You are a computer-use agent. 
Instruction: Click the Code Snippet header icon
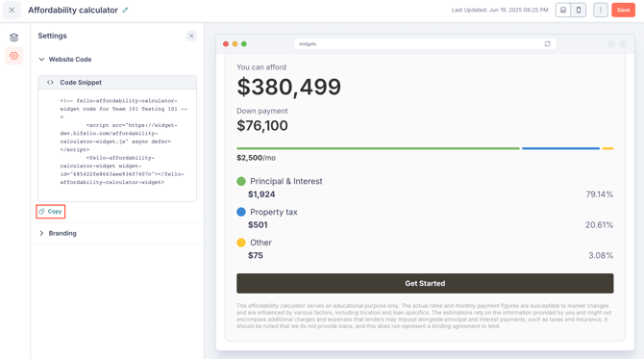[50, 82]
